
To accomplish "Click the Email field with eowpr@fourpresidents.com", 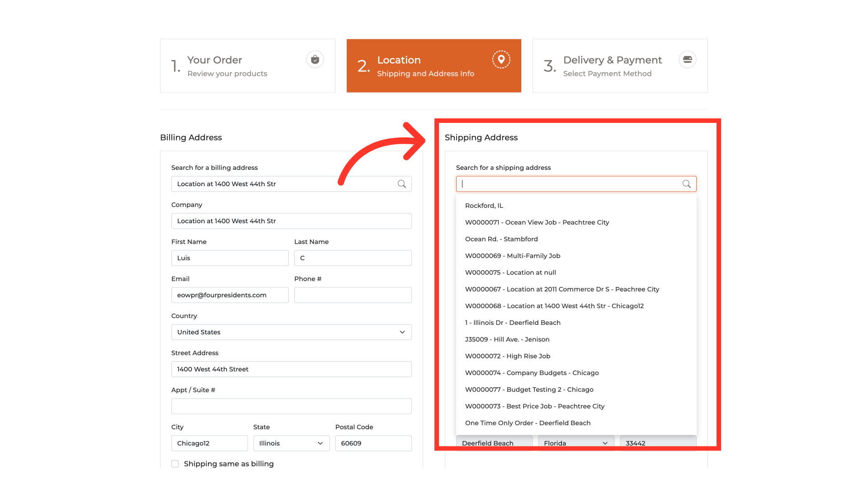I will [230, 295].
